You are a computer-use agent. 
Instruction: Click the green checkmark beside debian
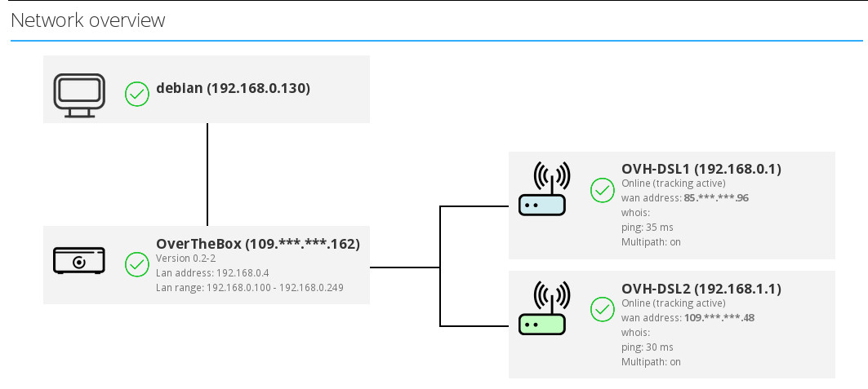coord(137,95)
